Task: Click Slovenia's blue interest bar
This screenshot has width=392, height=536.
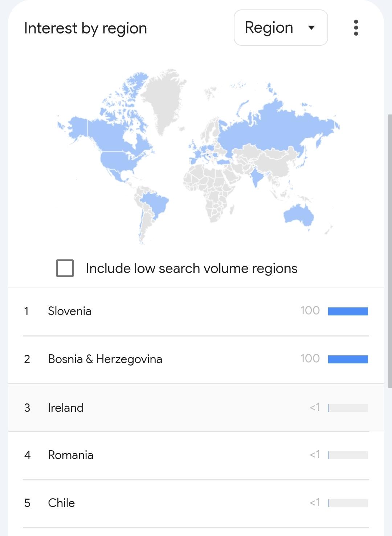Action: tap(348, 311)
